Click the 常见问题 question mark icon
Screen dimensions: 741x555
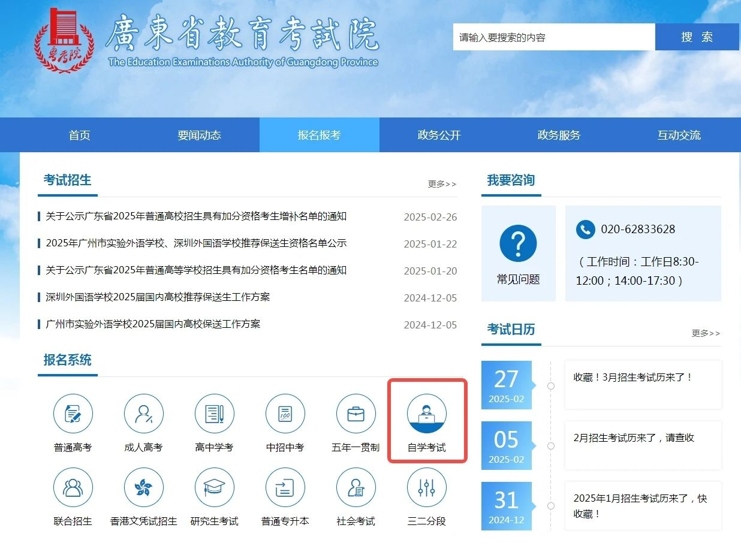(518, 243)
